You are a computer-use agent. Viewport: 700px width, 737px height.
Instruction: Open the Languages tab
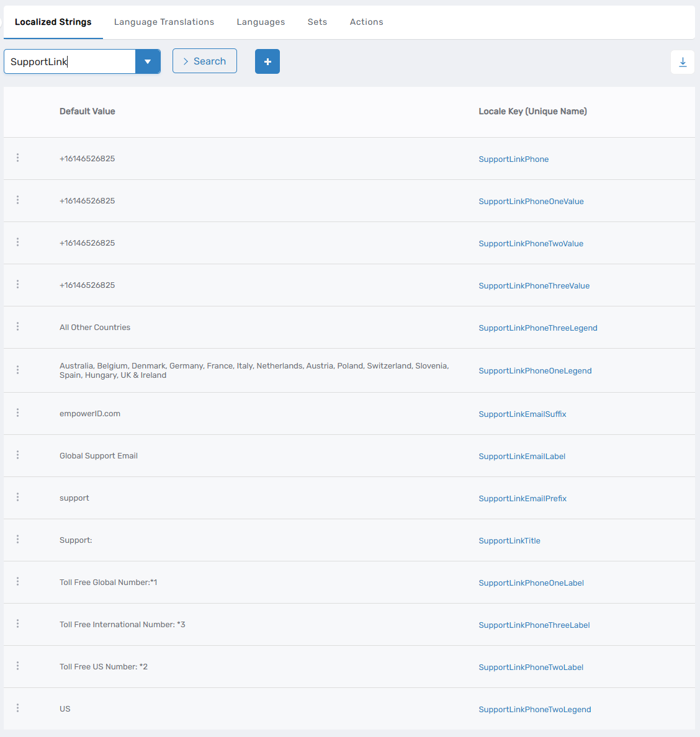point(261,22)
